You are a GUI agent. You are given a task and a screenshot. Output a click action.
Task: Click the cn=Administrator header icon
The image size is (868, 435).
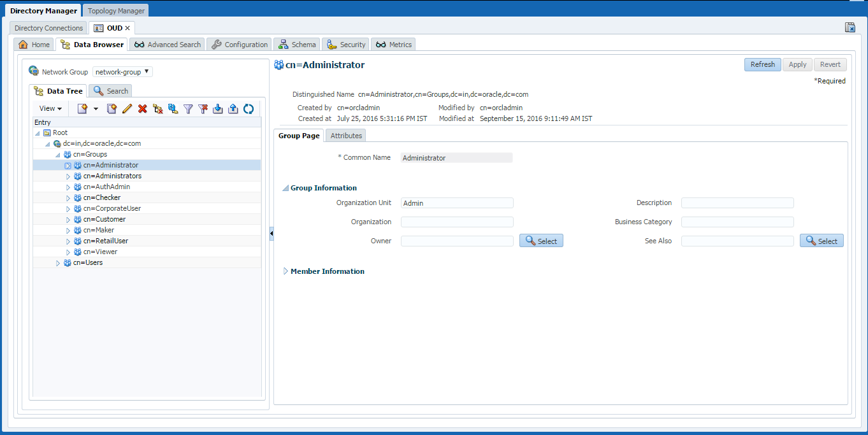pyautogui.click(x=278, y=65)
